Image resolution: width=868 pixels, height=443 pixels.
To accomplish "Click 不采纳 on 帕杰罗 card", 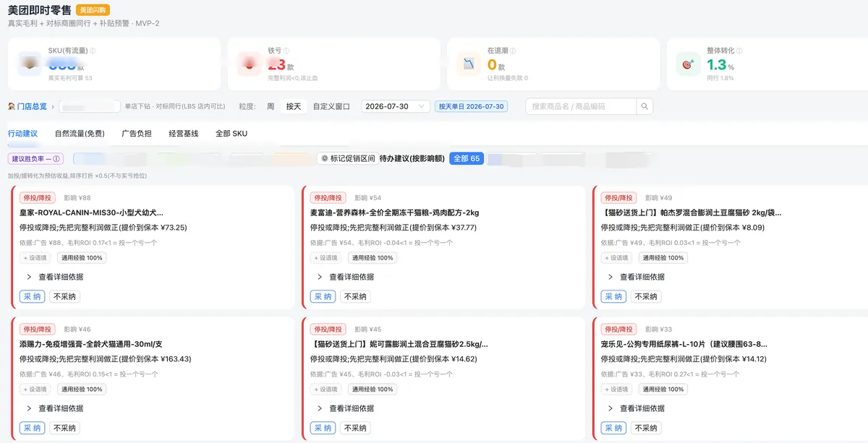I will (x=646, y=296).
